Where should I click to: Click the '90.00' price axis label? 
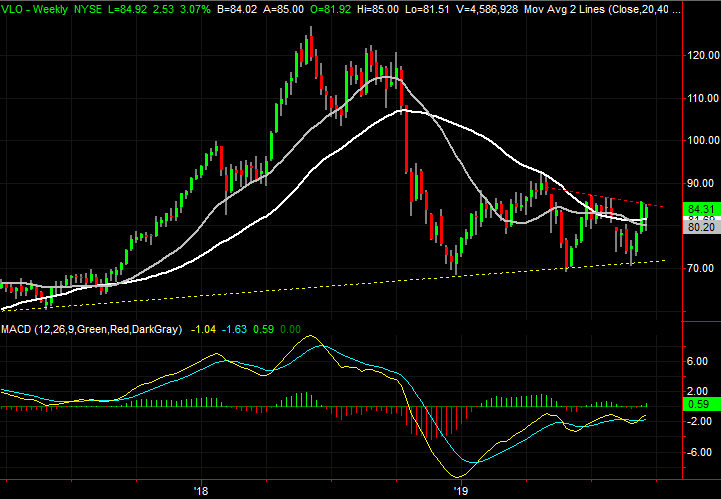click(x=700, y=184)
